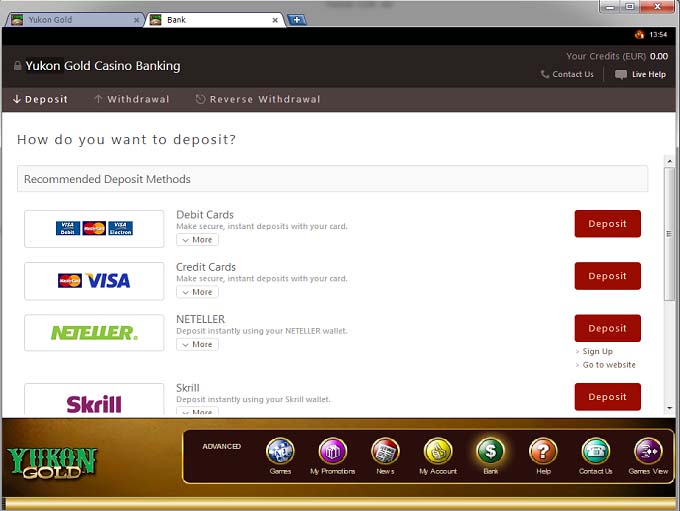Switch to the Withdrawal tab
680x511 pixels.
[x=131, y=100]
